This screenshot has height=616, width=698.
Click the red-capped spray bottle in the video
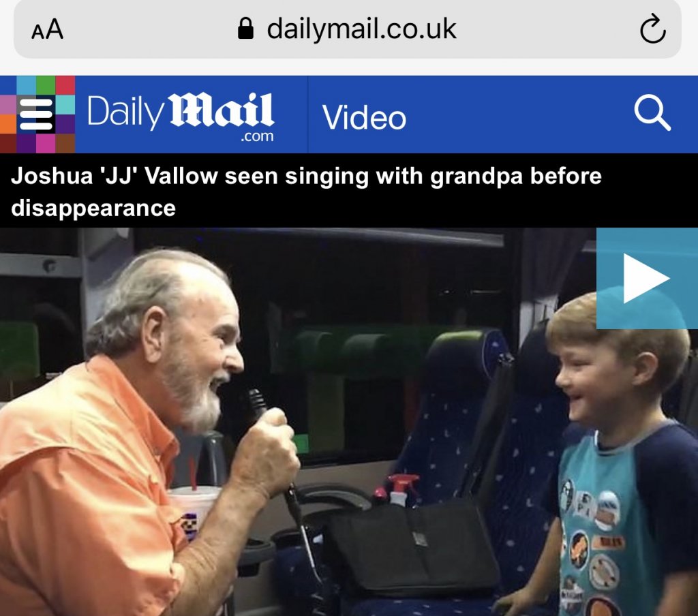coord(400,489)
